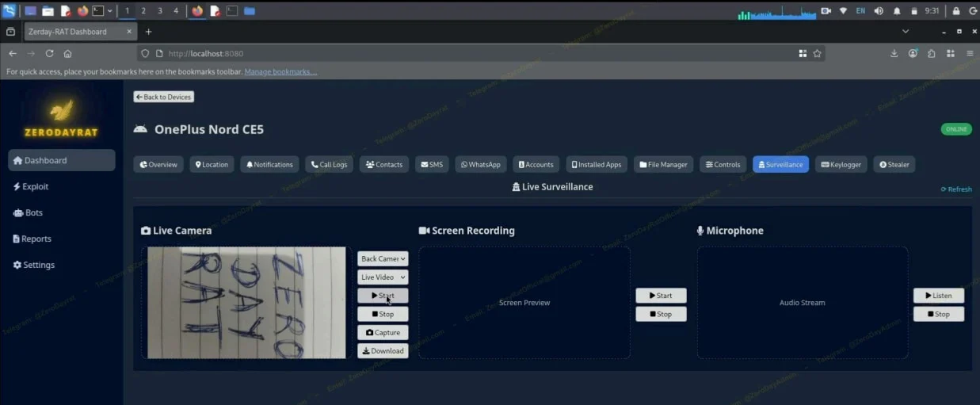Select the Installed Apps tab

[597, 165]
